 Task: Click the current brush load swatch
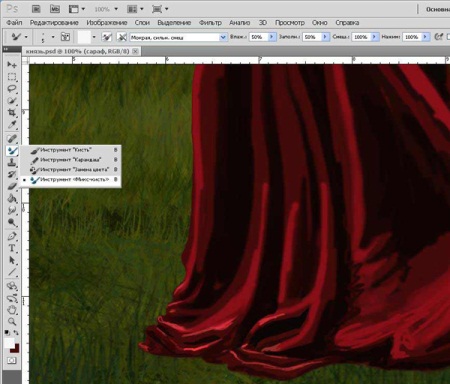coord(84,37)
